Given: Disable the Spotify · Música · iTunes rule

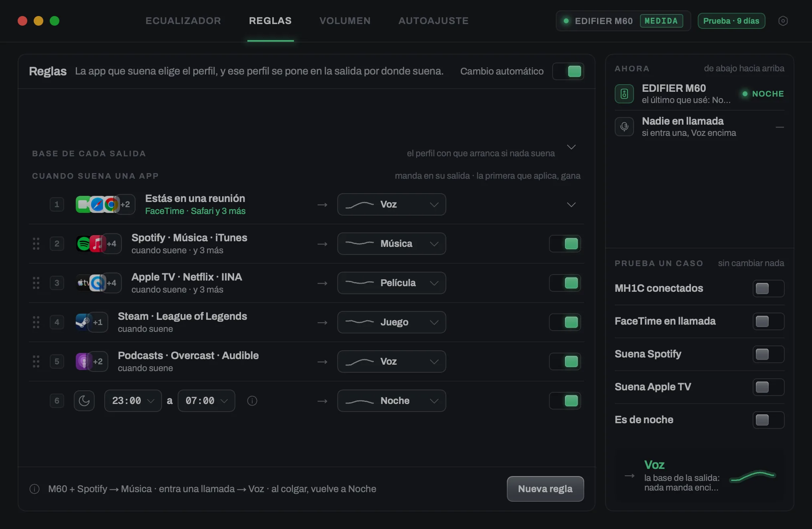Looking at the screenshot, I should point(565,244).
